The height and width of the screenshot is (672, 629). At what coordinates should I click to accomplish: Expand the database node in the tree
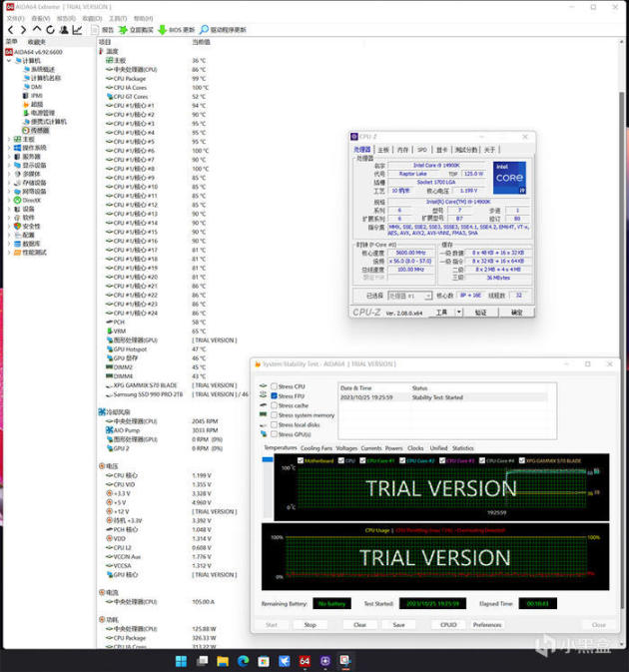point(9,244)
